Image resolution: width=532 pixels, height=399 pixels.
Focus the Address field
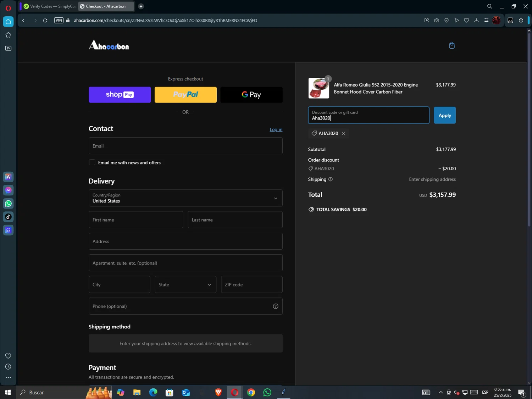(185, 242)
